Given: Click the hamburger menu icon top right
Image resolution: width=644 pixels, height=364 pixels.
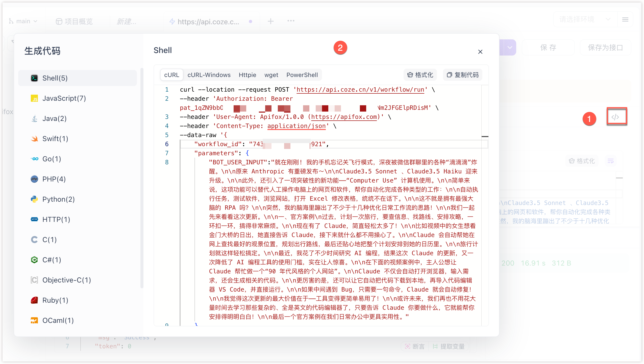Looking at the screenshot, I should (x=625, y=19).
